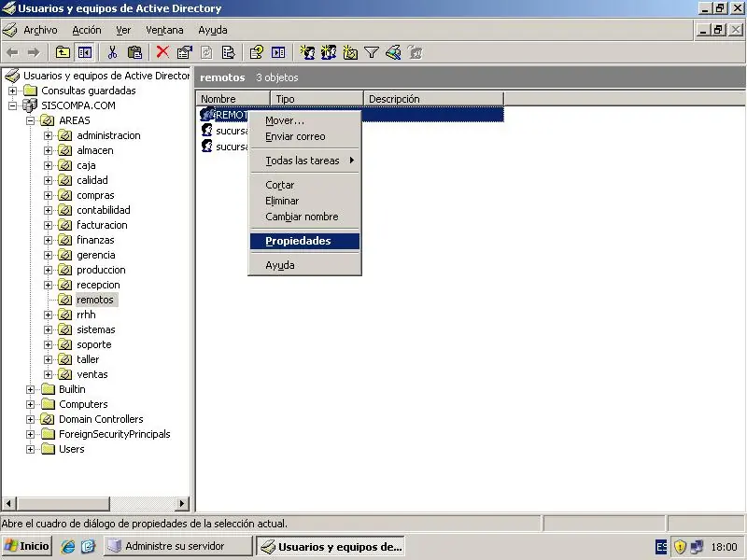Viewport: 747px width, 560px height.
Task: Switch to Administre su servidor taskbar button
Action: 177,546
